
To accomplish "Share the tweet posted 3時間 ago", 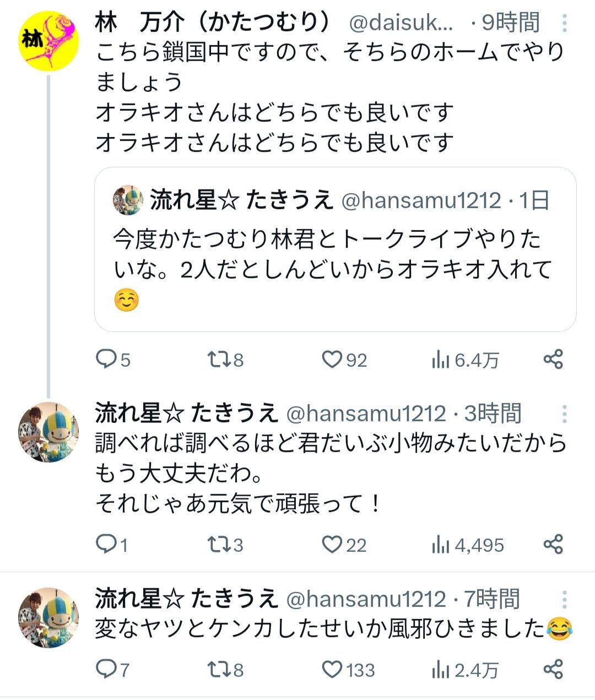I will click(553, 544).
